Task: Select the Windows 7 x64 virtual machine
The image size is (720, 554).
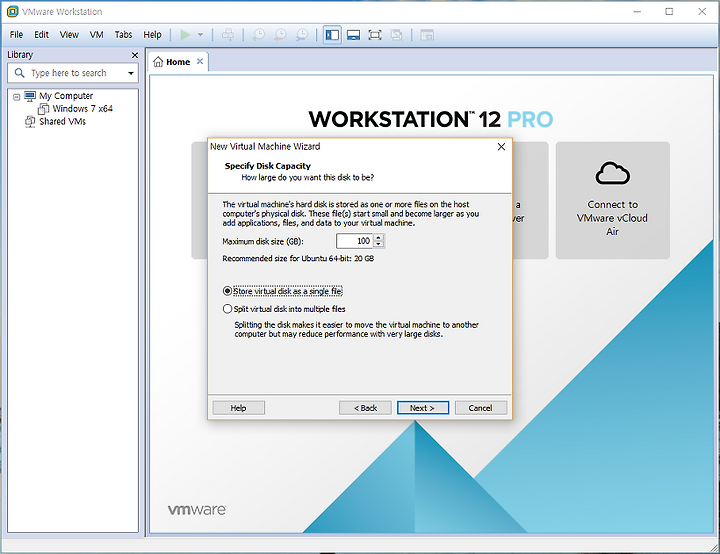Action: [82, 109]
